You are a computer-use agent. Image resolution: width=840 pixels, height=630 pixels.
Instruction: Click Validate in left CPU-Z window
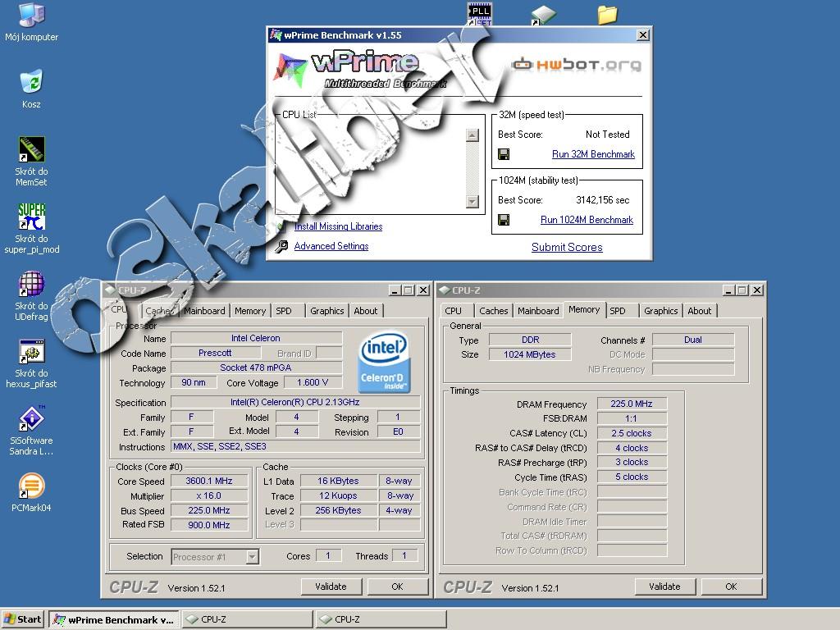pyautogui.click(x=331, y=587)
